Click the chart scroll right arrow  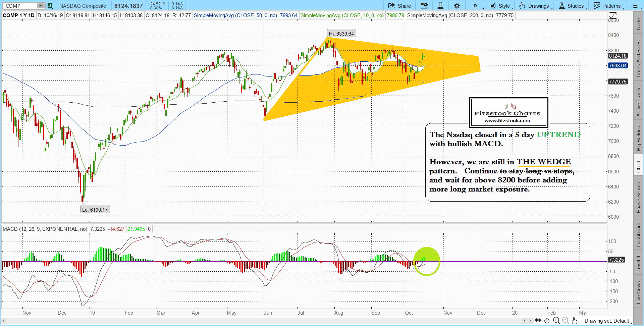point(530,321)
